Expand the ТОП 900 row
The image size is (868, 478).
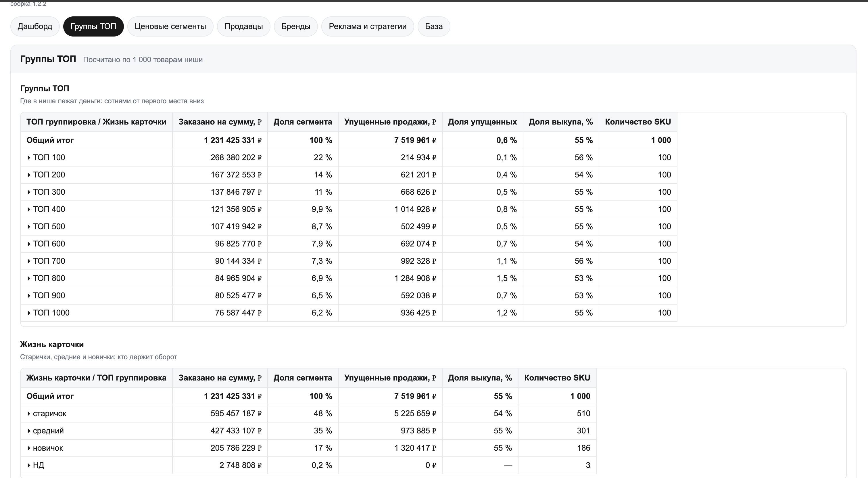tap(29, 296)
